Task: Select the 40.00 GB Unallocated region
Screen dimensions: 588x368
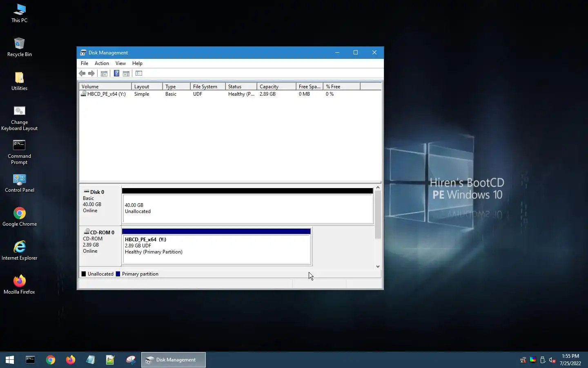Action: 247,208
